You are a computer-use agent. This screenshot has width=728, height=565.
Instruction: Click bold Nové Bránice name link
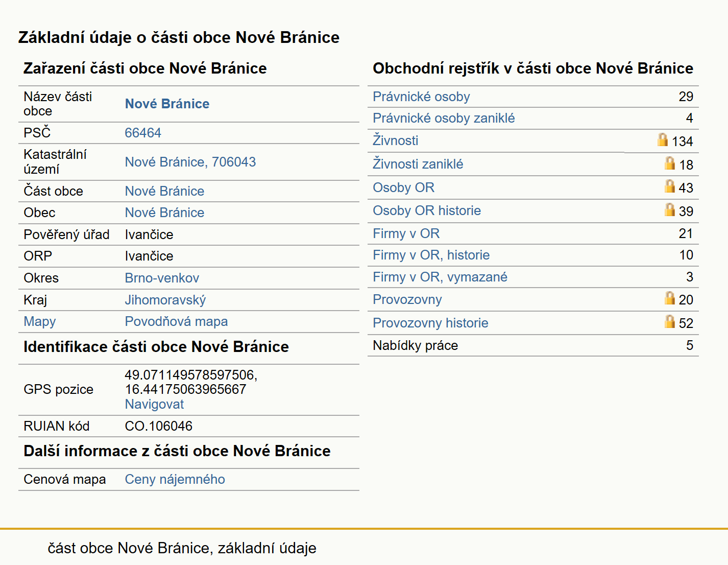click(167, 104)
